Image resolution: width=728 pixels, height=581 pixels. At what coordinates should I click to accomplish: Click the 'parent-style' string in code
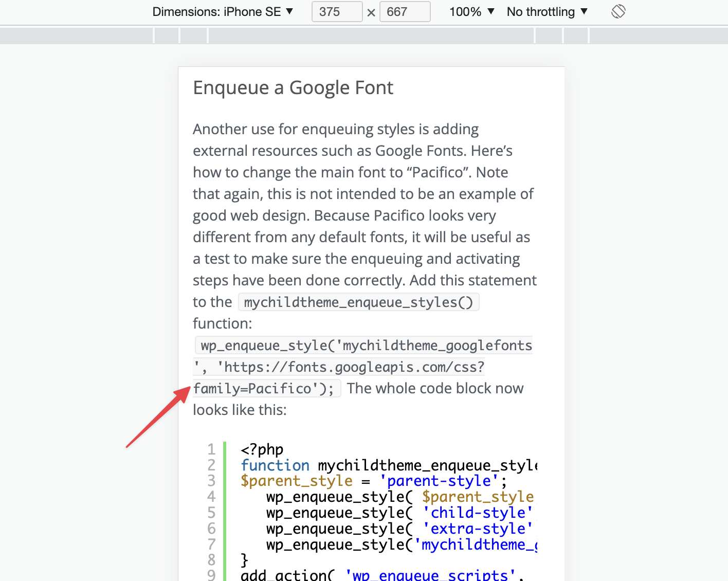tap(439, 481)
